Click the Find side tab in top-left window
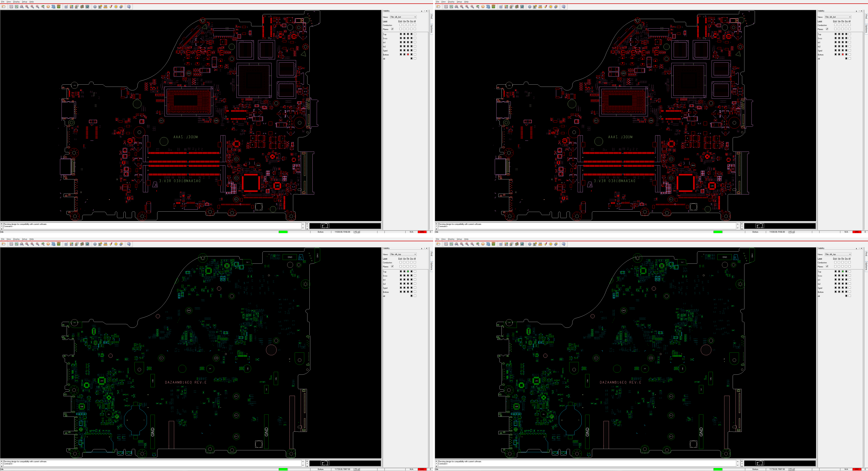Viewport: 868px width, 471px height. tap(431, 17)
